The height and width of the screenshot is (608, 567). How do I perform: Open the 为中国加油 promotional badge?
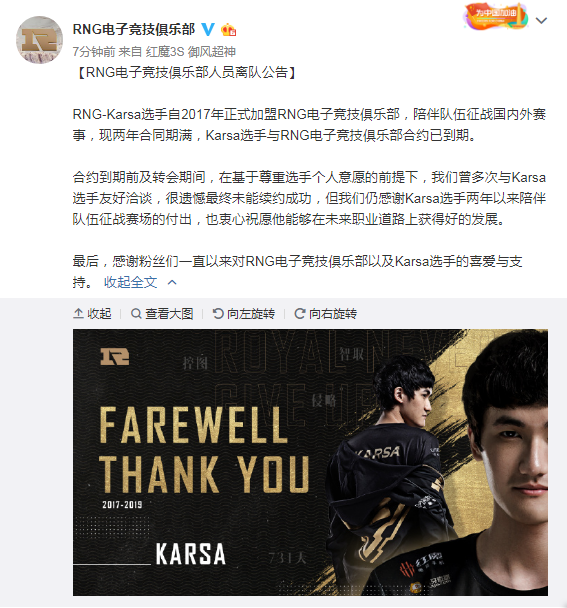496,16
